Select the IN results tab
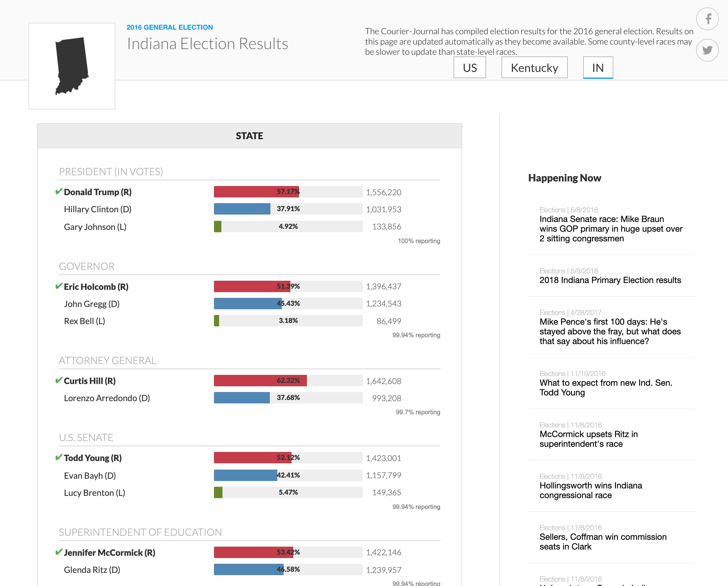Screen dimensions: 728x586 598,68
